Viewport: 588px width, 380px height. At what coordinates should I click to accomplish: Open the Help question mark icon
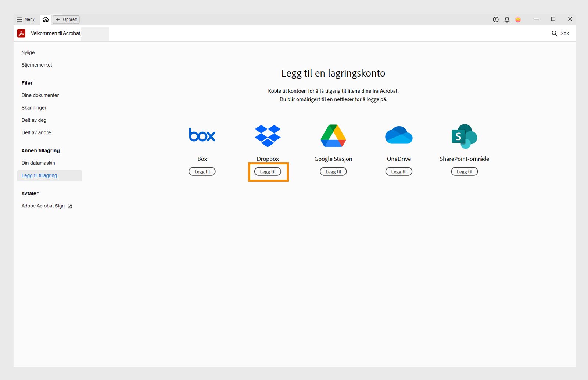pos(496,19)
